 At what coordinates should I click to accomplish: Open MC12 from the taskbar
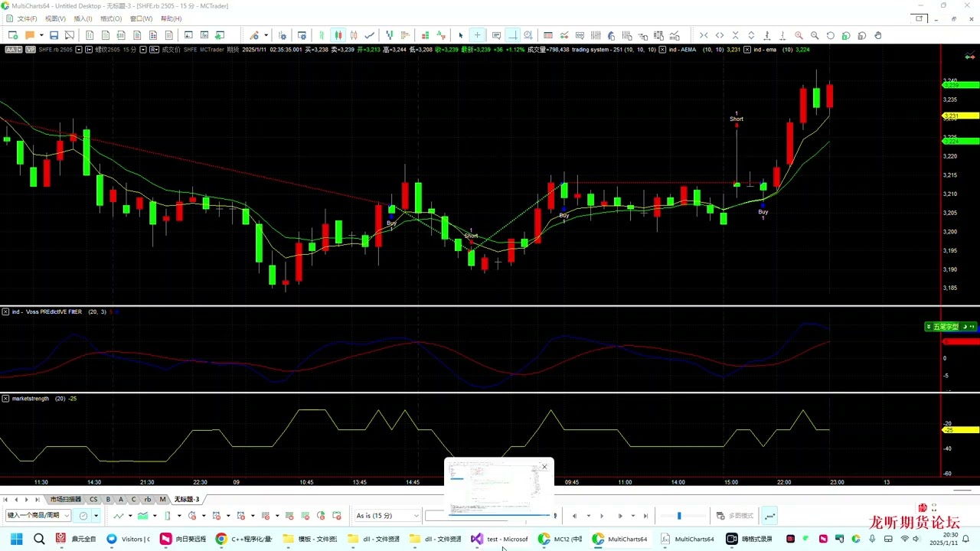(560, 539)
